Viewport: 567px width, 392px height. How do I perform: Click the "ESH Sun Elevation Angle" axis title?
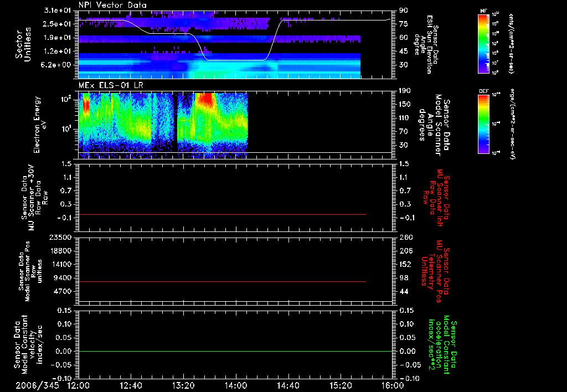pyautogui.click(x=426, y=44)
